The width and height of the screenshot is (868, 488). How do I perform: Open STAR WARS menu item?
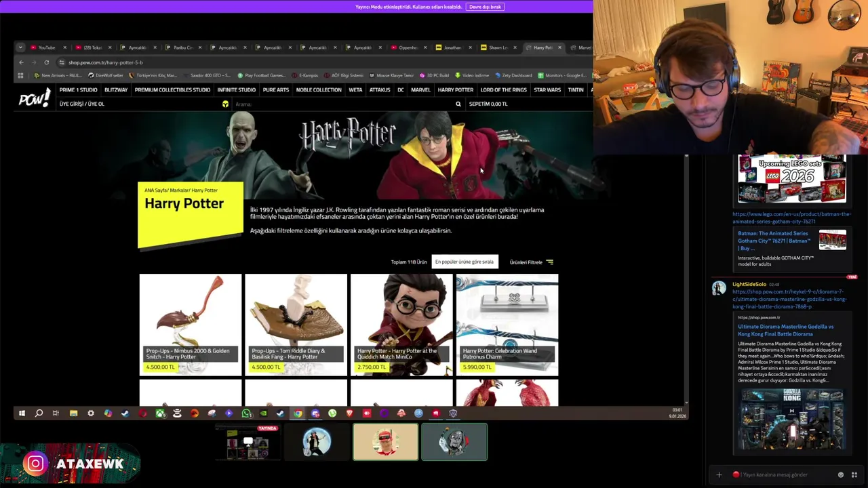pyautogui.click(x=547, y=89)
